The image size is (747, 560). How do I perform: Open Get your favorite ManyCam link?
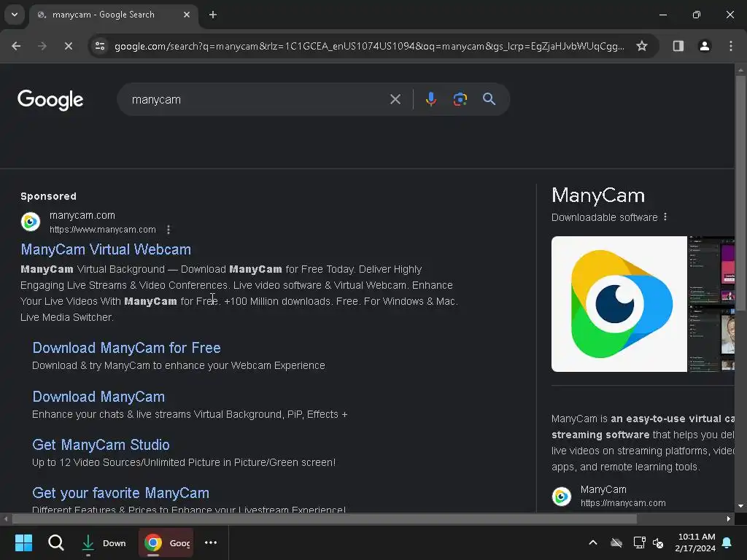point(120,493)
